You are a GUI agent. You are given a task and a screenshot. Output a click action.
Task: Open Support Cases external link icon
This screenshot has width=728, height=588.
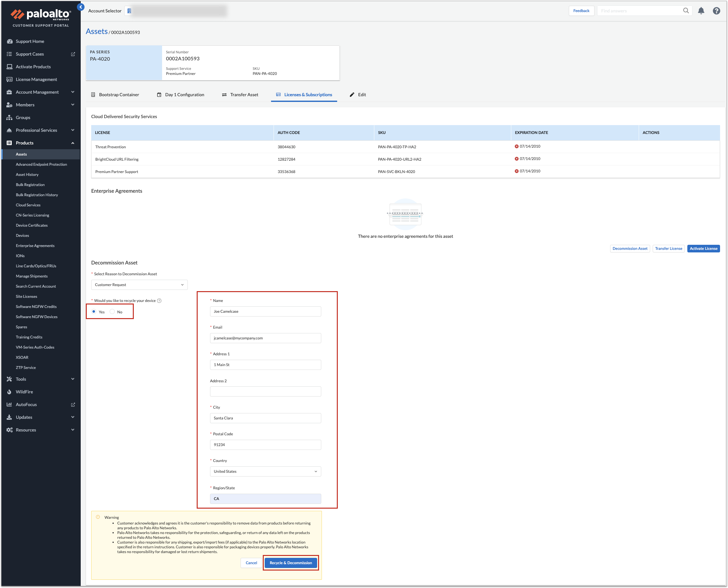tap(73, 54)
